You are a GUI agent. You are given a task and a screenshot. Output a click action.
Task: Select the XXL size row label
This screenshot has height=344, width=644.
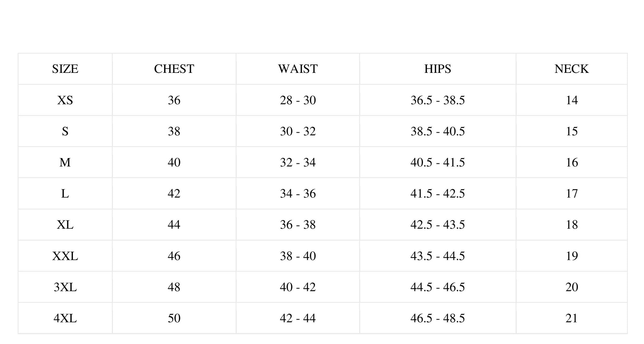coord(65,256)
